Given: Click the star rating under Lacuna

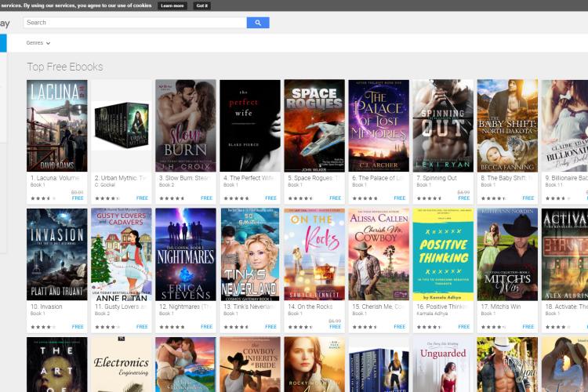Looking at the screenshot, I should click(43, 198).
